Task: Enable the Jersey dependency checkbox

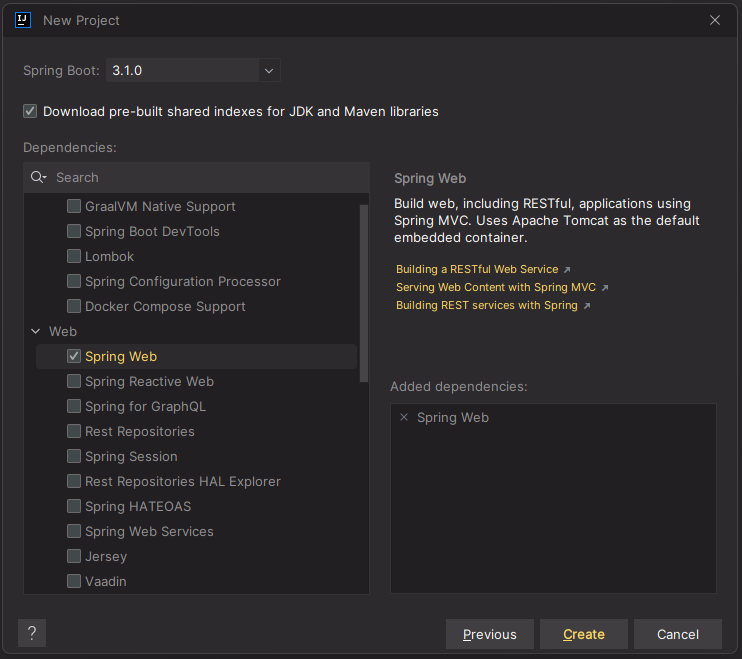Action: pyautogui.click(x=74, y=556)
